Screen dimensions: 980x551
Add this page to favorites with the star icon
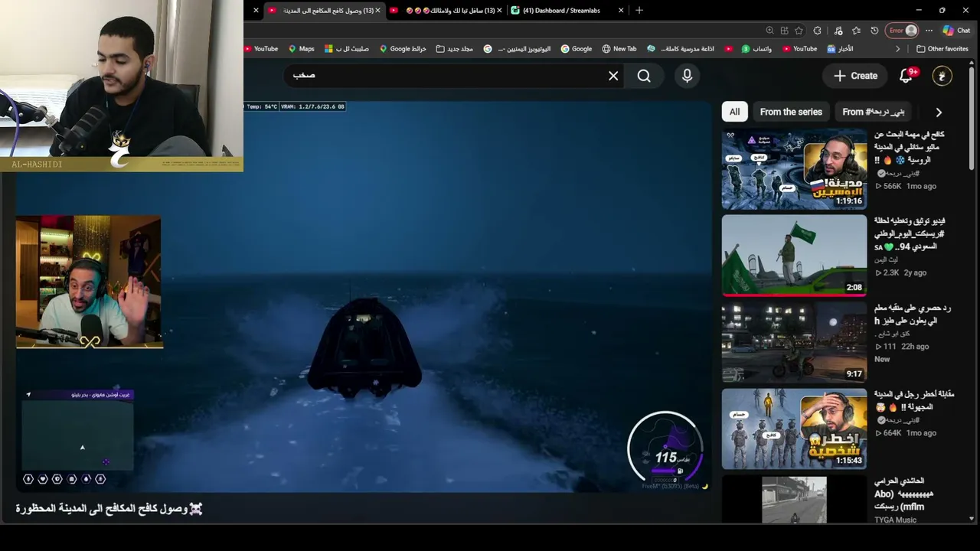pyautogui.click(x=799, y=31)
